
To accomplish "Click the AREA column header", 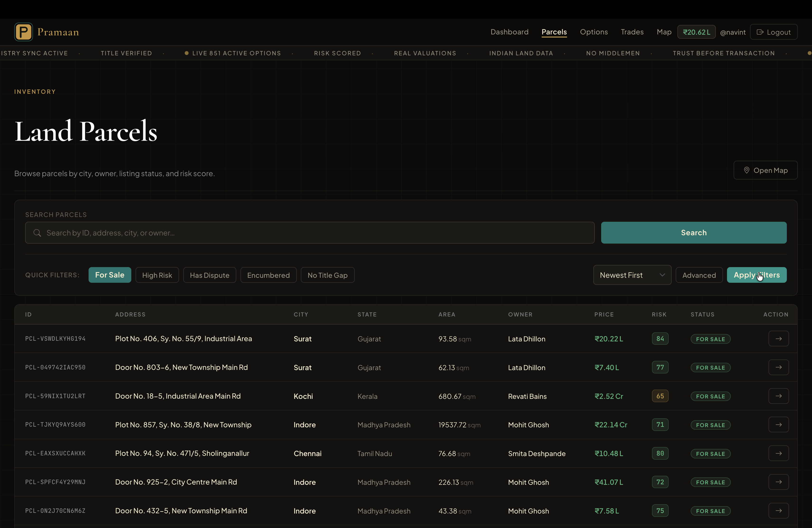I will (x=447, y=315).
